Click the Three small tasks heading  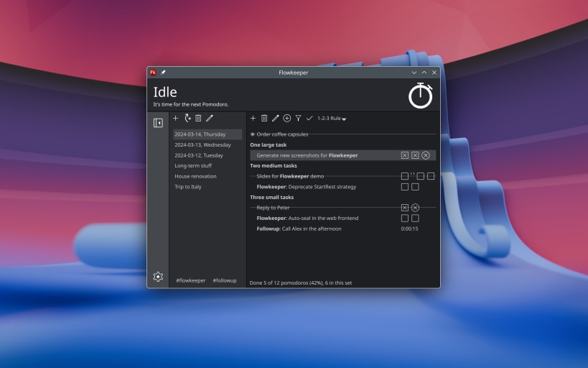[x=272, y=197]
